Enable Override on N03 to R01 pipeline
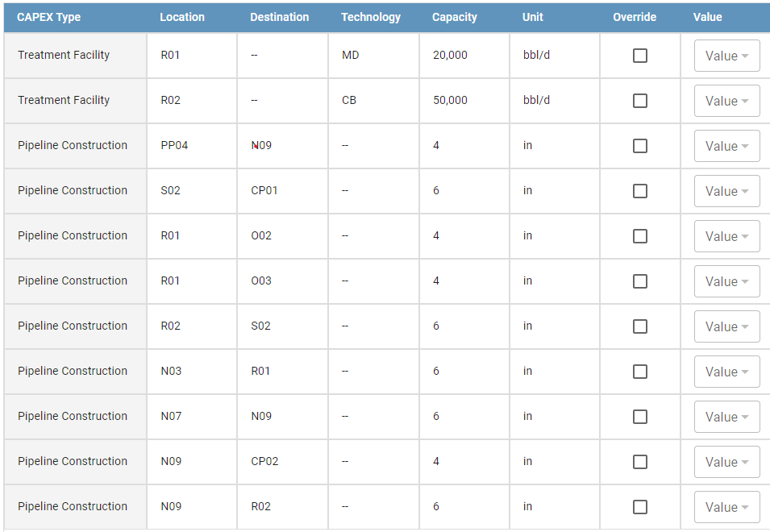 640,372
